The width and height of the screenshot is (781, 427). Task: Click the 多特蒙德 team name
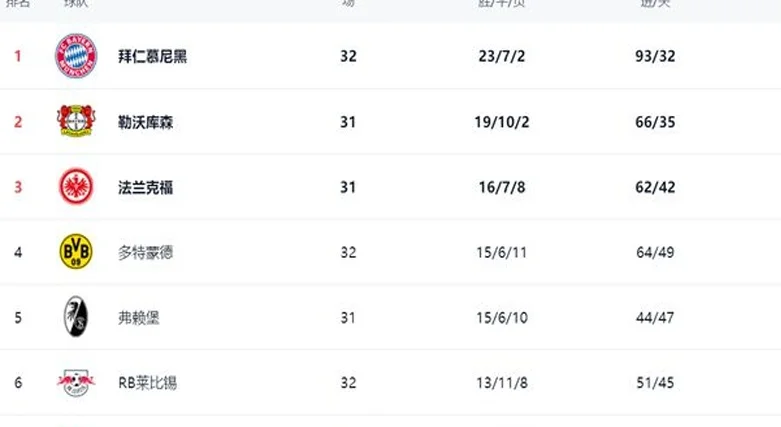coord(145,253)
